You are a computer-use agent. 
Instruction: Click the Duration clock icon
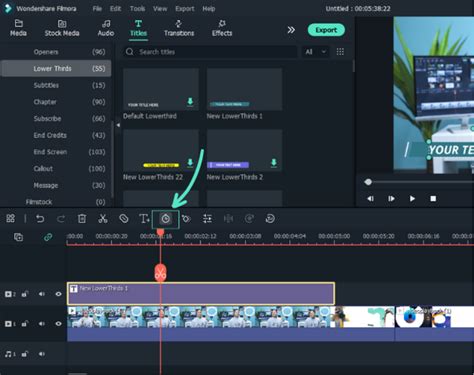[166, 219]
